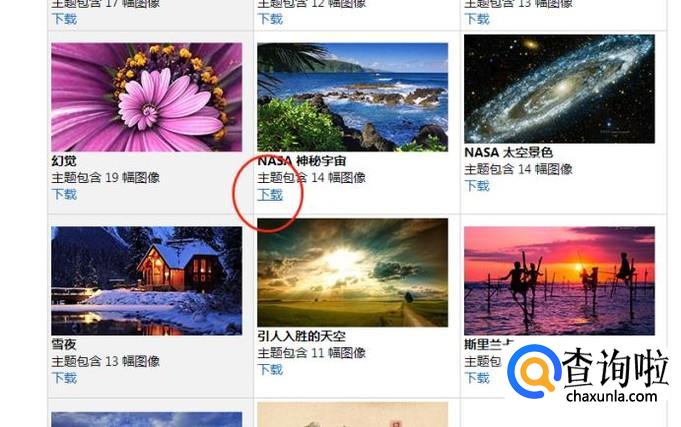Open the partially visible bottom-left thumbnail
Screen dimensions: 681x427
(147, 419)
